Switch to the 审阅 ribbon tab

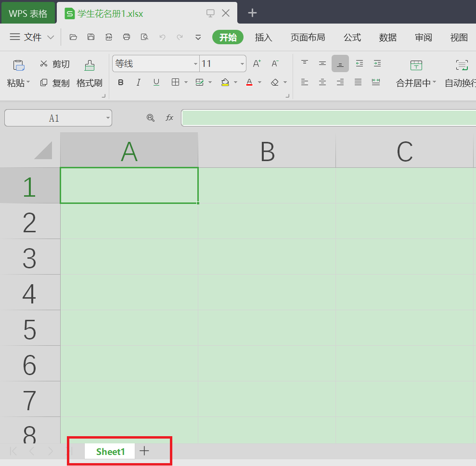click(x=424, y=38)
